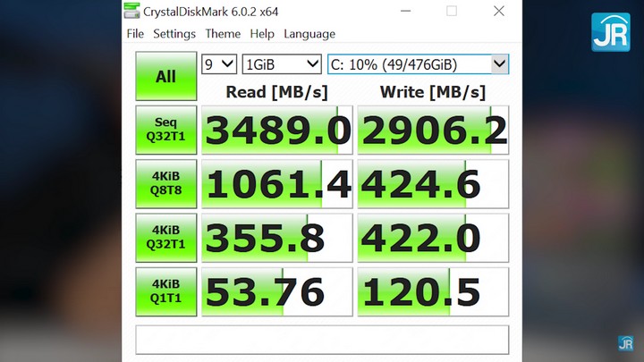
Task: Start the 4KiB Q8T8 test
Action: pyautogui.click(x=166, y=184)
